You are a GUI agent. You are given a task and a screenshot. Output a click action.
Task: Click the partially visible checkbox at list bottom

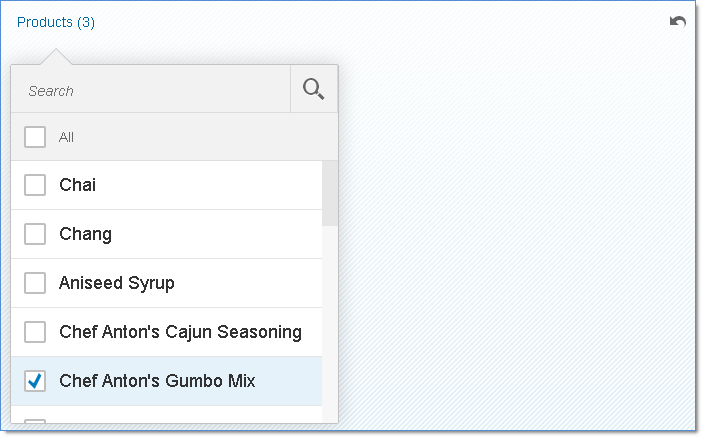pos(35,422)
